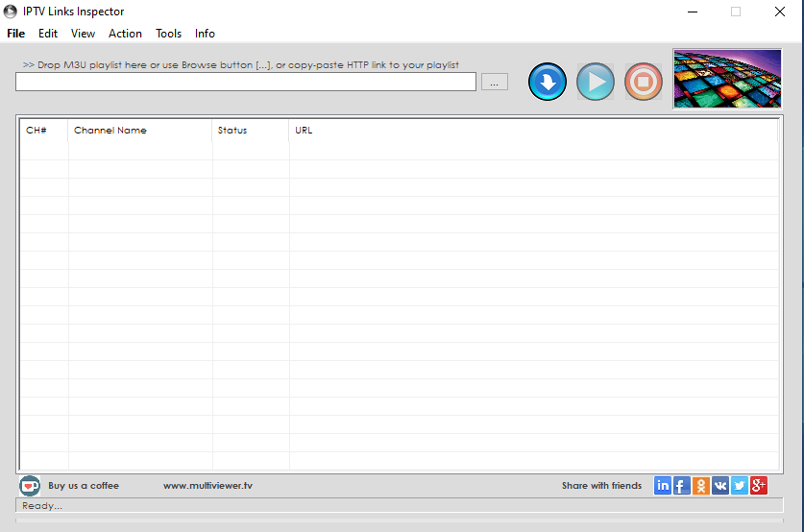This screenshot has height=532, width=804.
Task: Open the Edit menu
Action: point(48,34)
